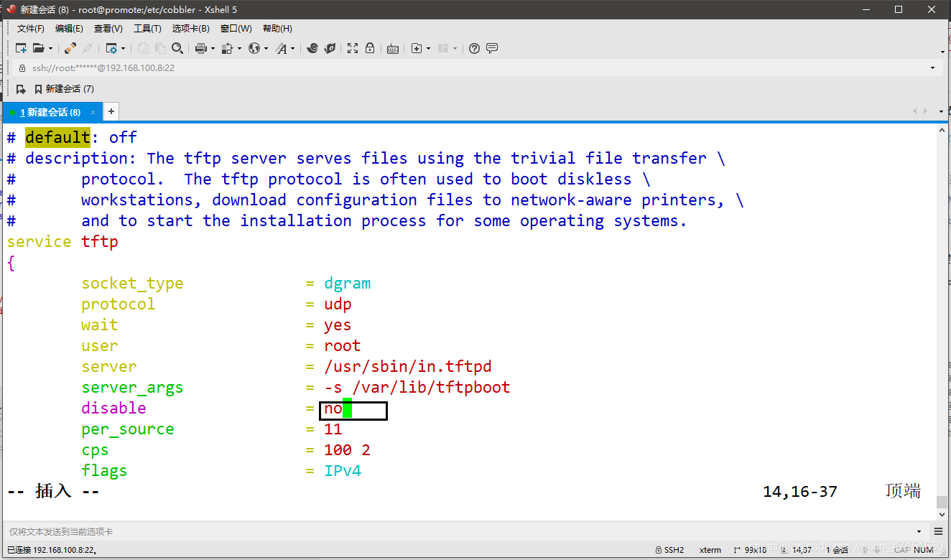This screenshot has width=951, height=560.
Task: Open the virtual keyboard icon
Action: [393, 48]
